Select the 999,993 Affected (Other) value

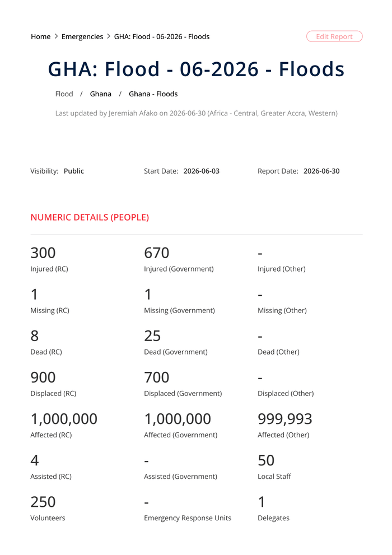[285, 419]
